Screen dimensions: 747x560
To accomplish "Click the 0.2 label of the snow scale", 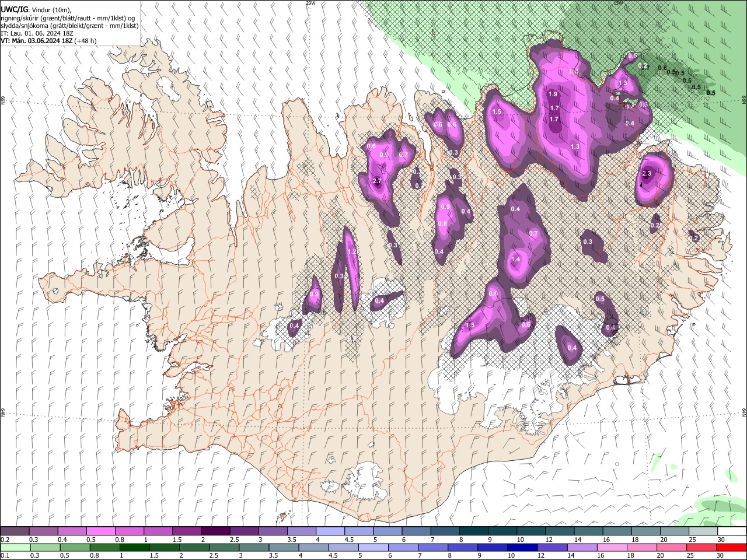I will click(5, 540).
